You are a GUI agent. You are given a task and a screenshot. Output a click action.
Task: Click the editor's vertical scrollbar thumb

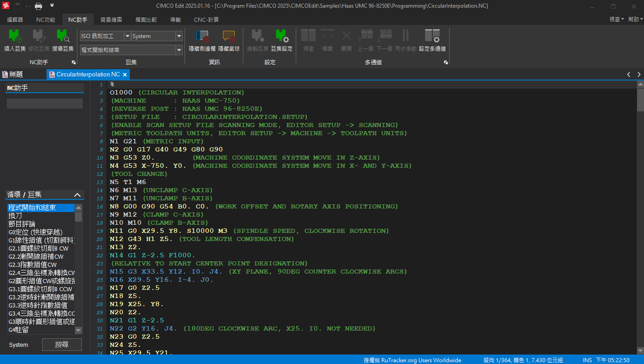[x=640, y=99]
